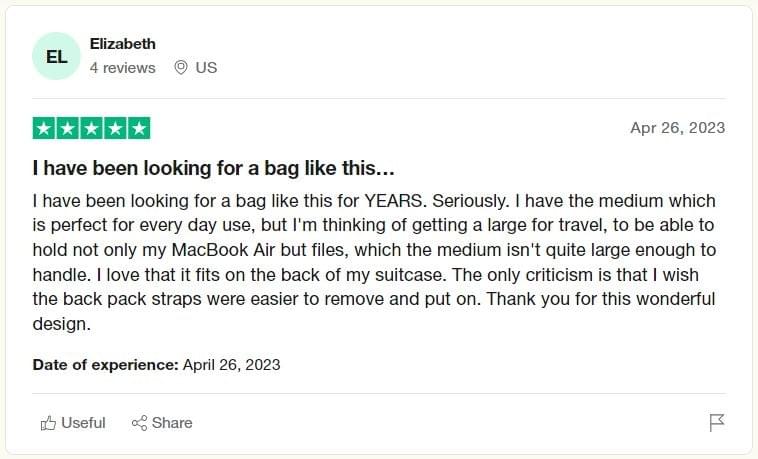Click the April 26, 2023 experience date
The height and width of the screenshot is (459, 758).
pyautogui.click(x=231, y=364)
